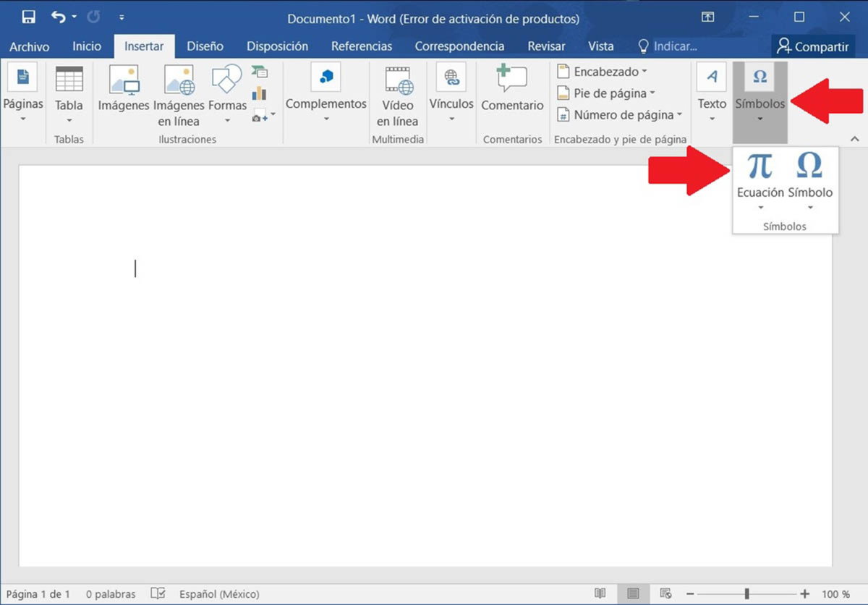
Task: Open the Páginas dropdown
Action: click(x=23, y=93)
